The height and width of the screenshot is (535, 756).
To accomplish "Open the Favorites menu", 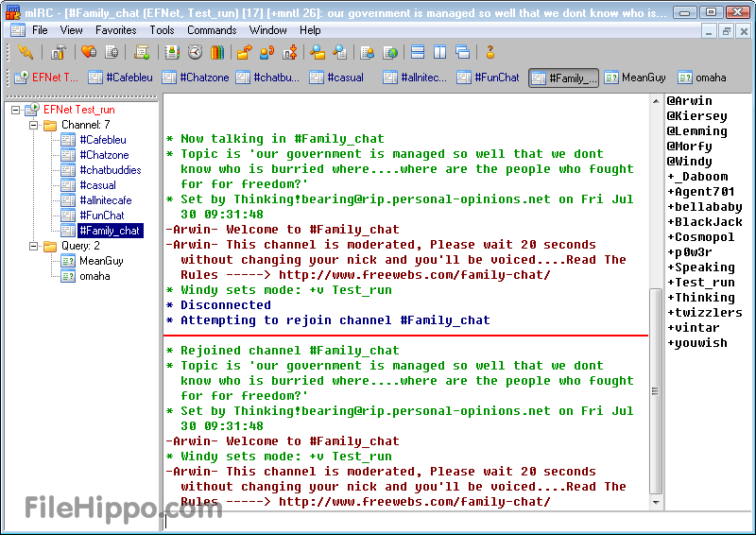I will [115, 30].
